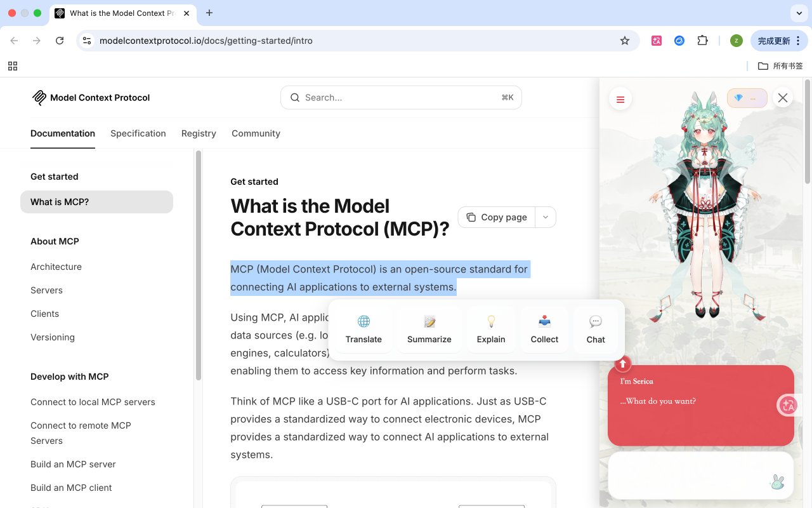Switch to the Community tab
The width and height of the screenshot is (812, 508).
[256, 133]
